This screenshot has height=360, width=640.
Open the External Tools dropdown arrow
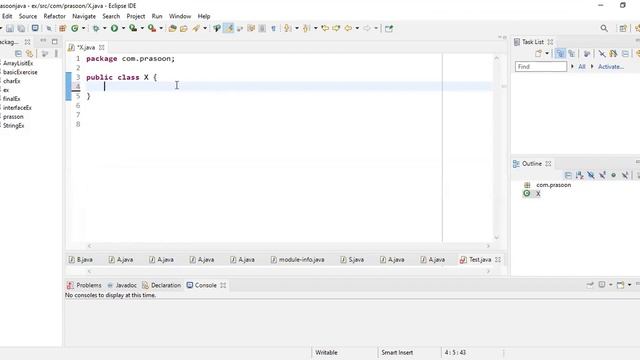coord(161,28)
